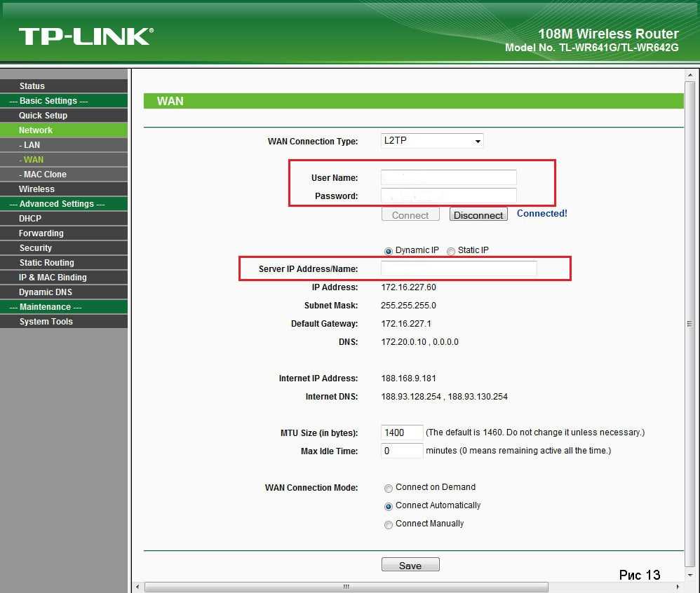Click the vertical scrollbar down arrow

pos(691,573)
